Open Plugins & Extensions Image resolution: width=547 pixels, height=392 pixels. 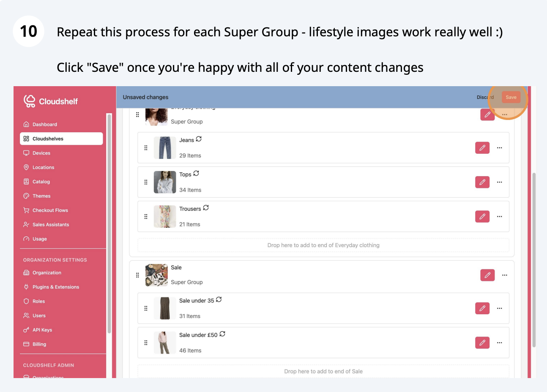click(x=61, y=287)
